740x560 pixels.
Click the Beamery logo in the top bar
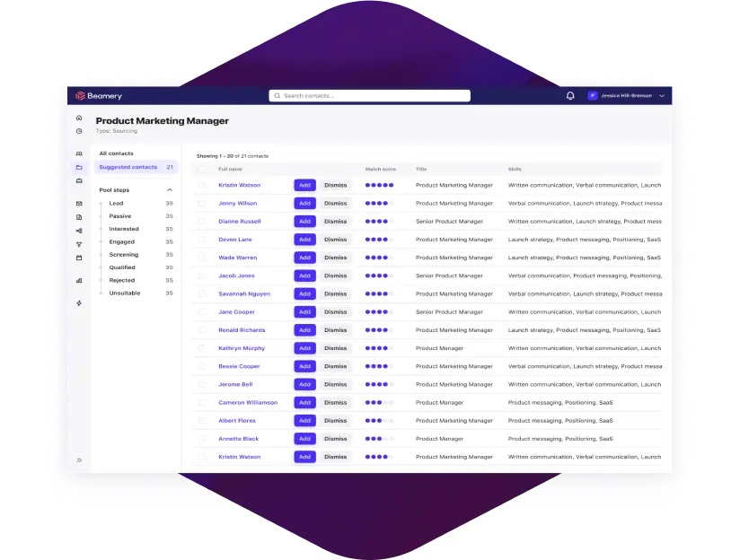99,96
